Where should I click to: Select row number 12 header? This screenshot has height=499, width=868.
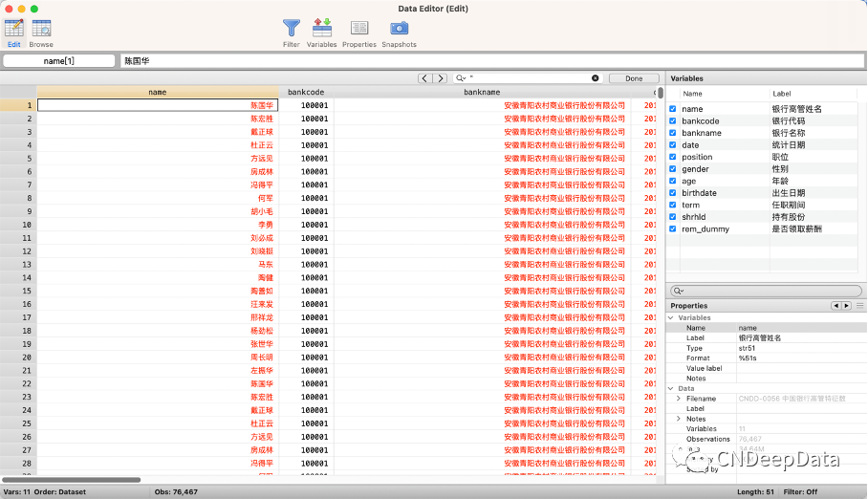click(x=18, y=251)
